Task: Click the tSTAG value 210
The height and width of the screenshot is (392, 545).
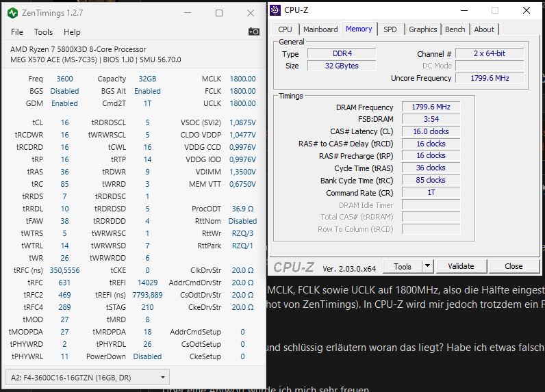Action: coord(147,307)
